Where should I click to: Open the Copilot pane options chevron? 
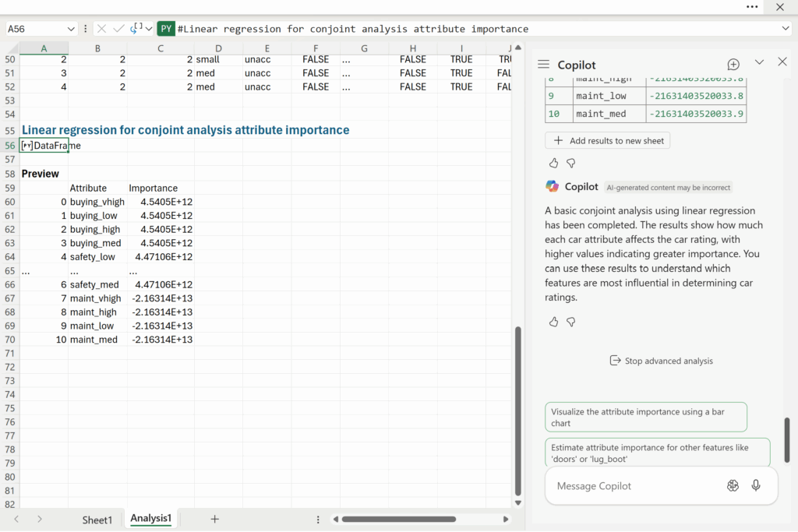tap(759, 62)
